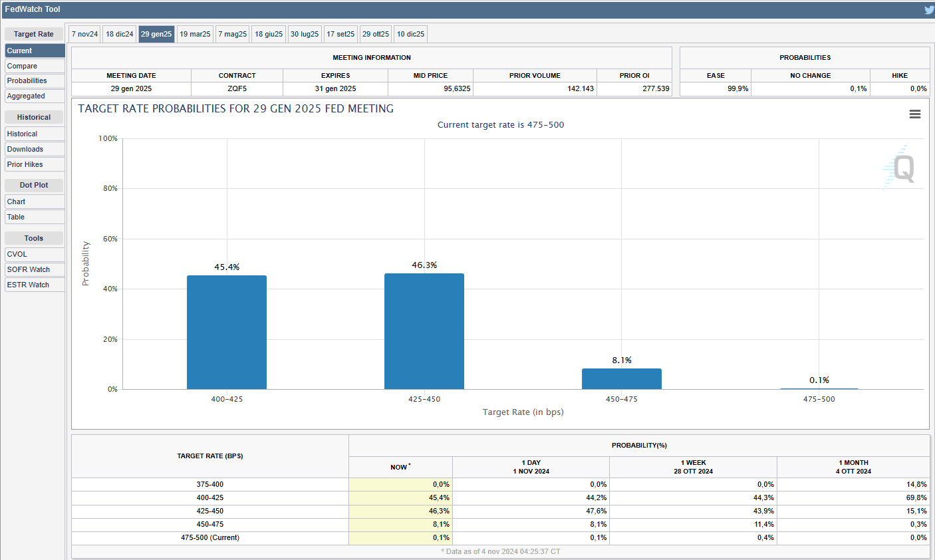Open the 19 mar25 meeting tab

click(x=195, y=34)
